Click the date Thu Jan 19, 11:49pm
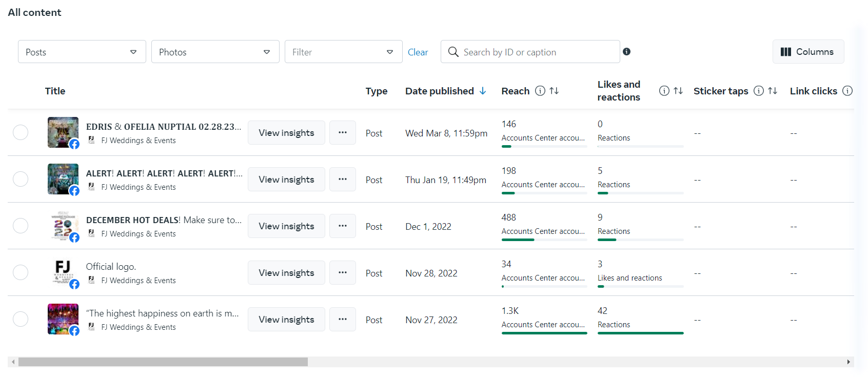This screenshot has height=377, width=868. click(x=446, y=180)
